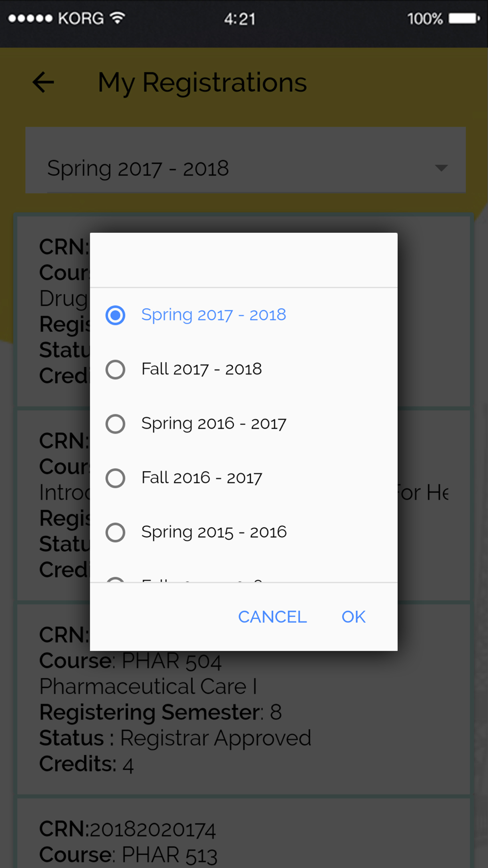Screen dimensions: 488x868
Task: Tap the Spring 2015 - 2016 label text
Action: [x=214, y=532]
